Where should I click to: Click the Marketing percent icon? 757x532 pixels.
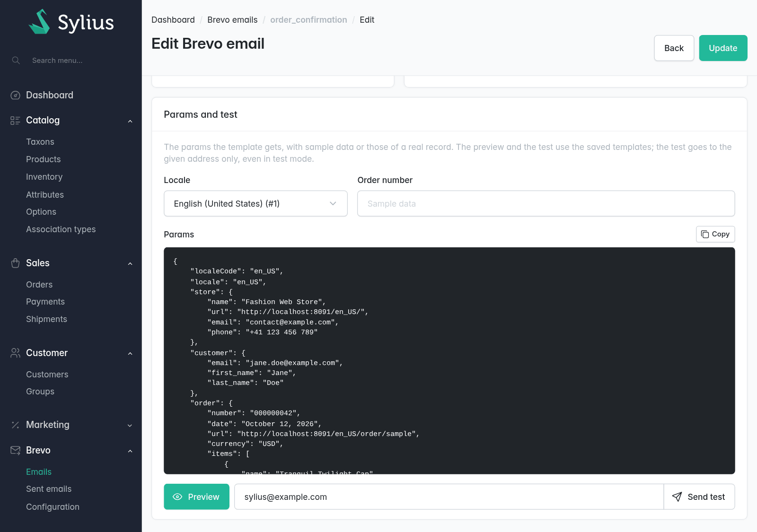click(x=15, y=425)
